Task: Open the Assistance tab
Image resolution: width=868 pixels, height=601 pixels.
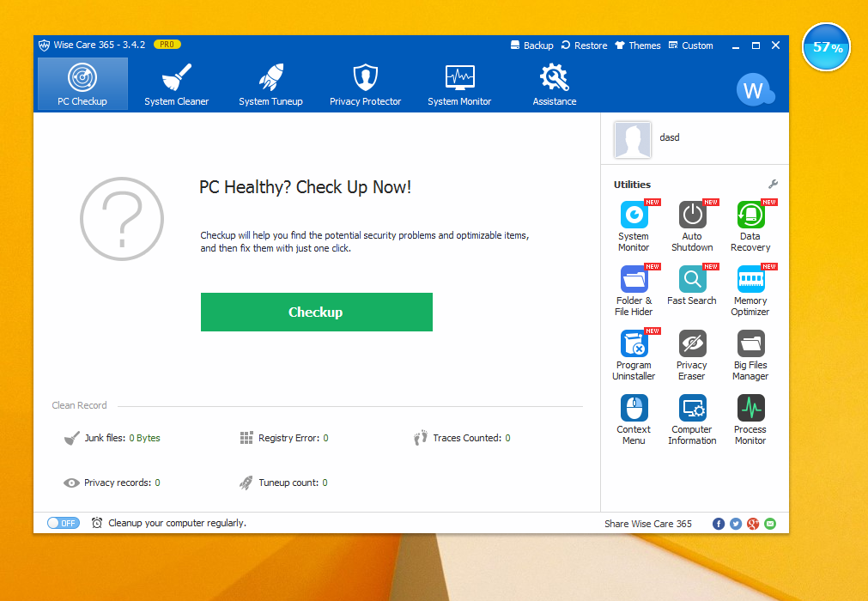Action: [x=554, y=84]
